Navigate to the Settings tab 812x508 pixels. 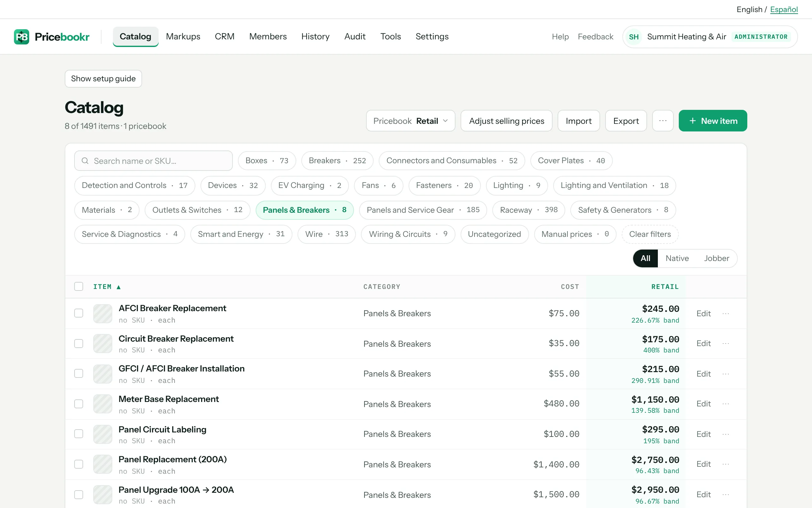click(432, 36)
